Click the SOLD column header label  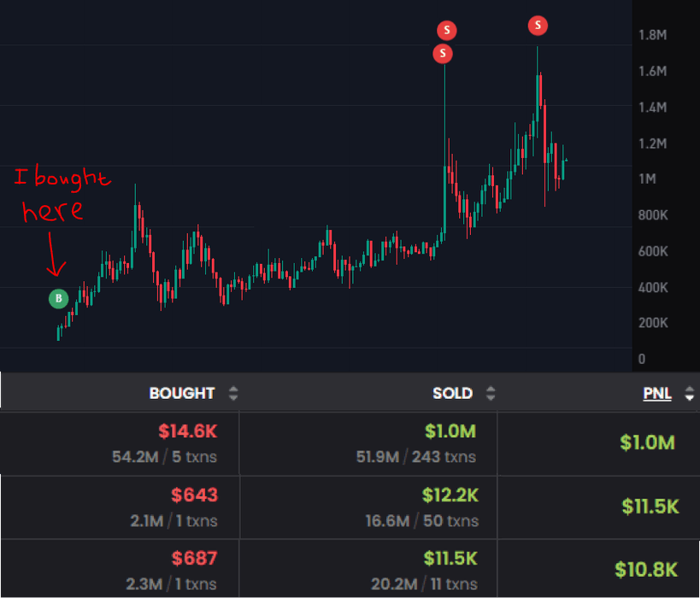(x=452, y=394)
